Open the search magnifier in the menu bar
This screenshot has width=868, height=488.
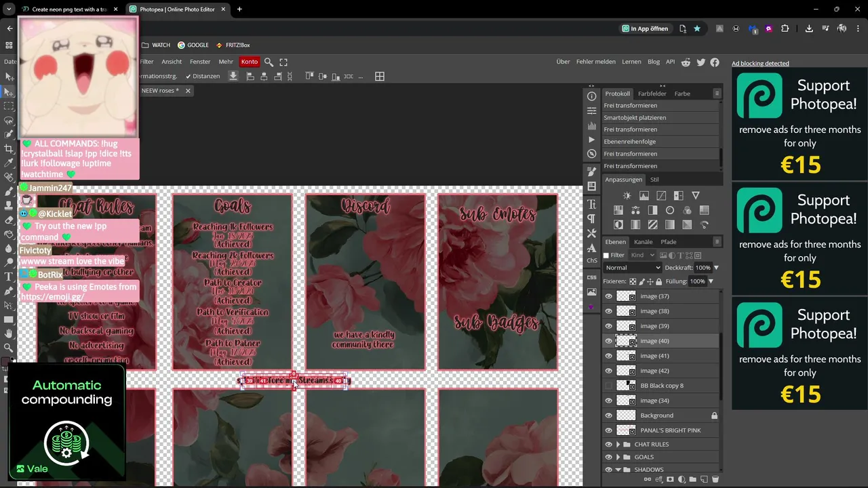click(269, 62)
